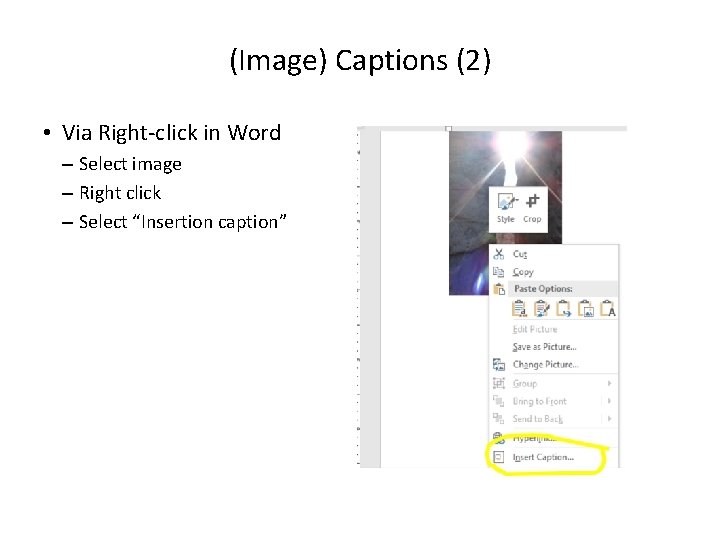
Task: Click the Group icon
Action: [499, 383]
